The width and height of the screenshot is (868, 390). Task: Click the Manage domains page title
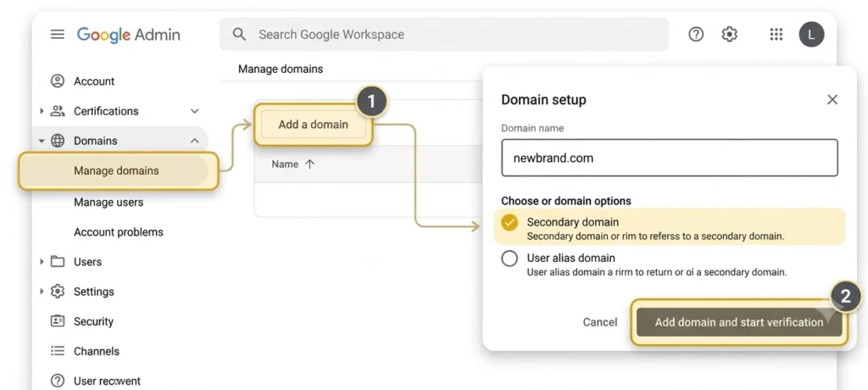click(281, 70)
